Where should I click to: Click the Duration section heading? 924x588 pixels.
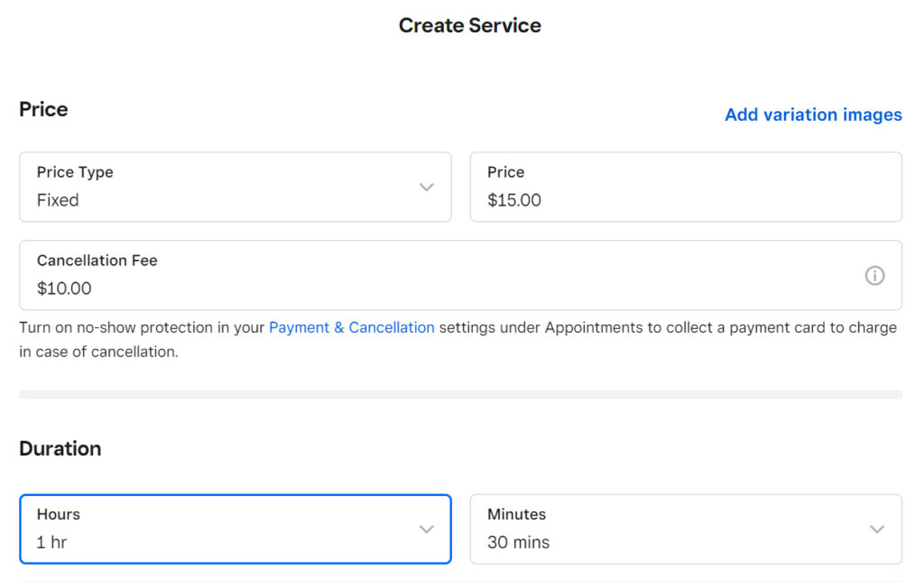tap(60, 448)
